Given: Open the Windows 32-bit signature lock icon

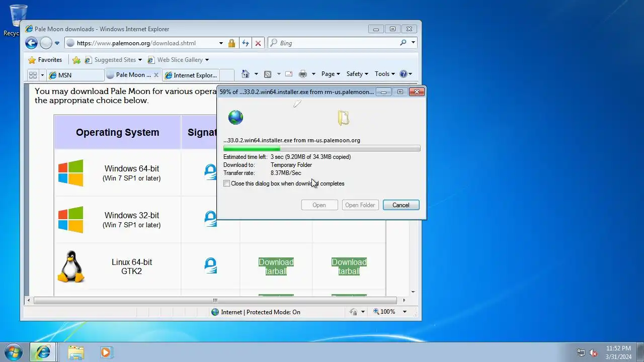Looking at the screenshot, I should [210, 218].
